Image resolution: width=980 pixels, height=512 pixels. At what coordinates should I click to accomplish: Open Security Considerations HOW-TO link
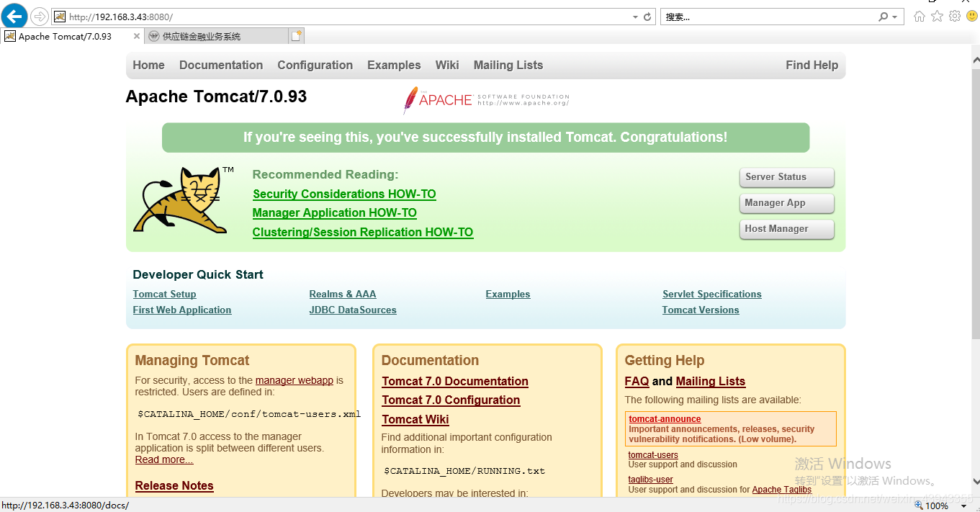[344, 194]
